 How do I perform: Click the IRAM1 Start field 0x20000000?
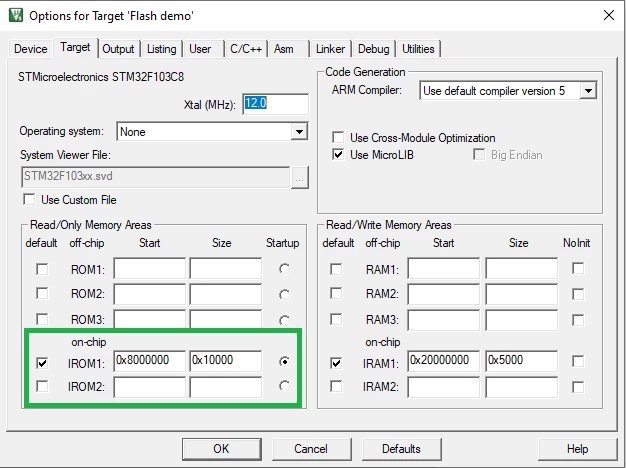444,361
